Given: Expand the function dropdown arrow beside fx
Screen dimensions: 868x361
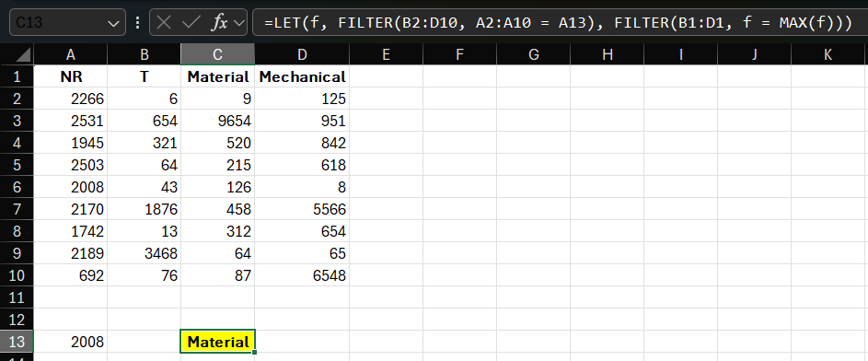Looking at the screenshot, I should pos(239,23).
